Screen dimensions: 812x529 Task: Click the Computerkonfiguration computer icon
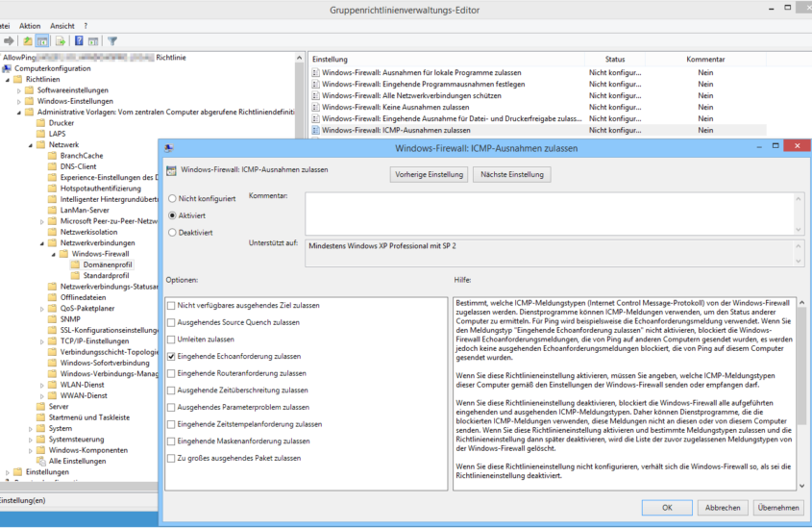[8, 68]
